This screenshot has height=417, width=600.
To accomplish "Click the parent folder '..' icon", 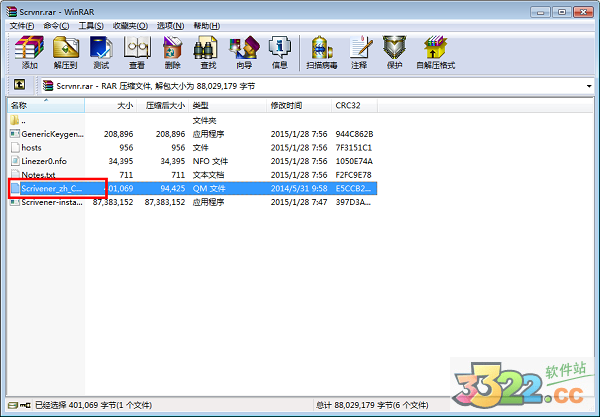I will point(15,120).
